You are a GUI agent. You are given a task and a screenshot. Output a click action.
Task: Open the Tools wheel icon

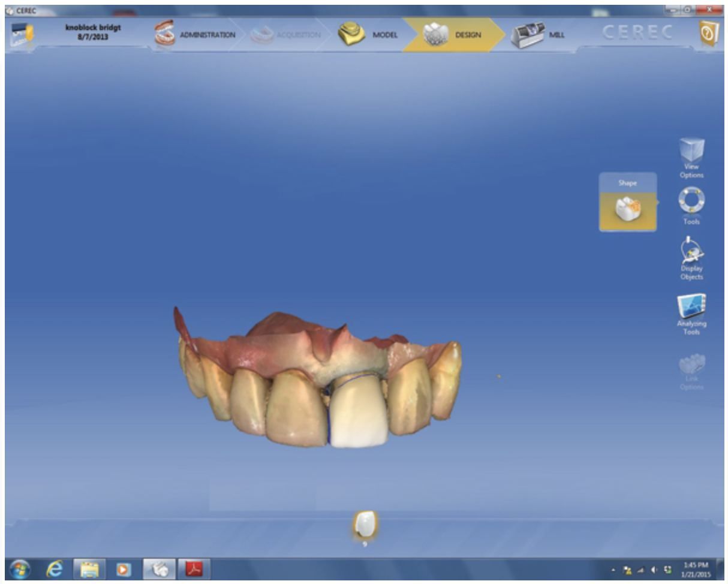click(691, 201)
